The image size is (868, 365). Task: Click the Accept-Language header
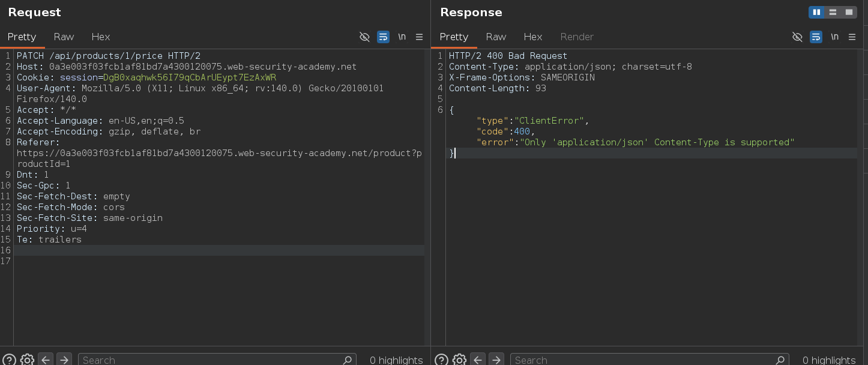100,121
